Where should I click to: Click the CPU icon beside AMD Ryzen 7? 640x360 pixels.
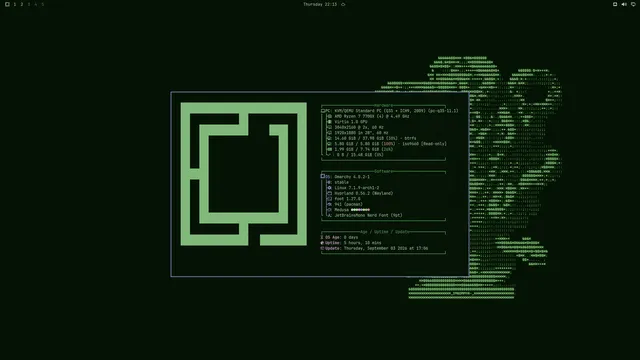330,116
